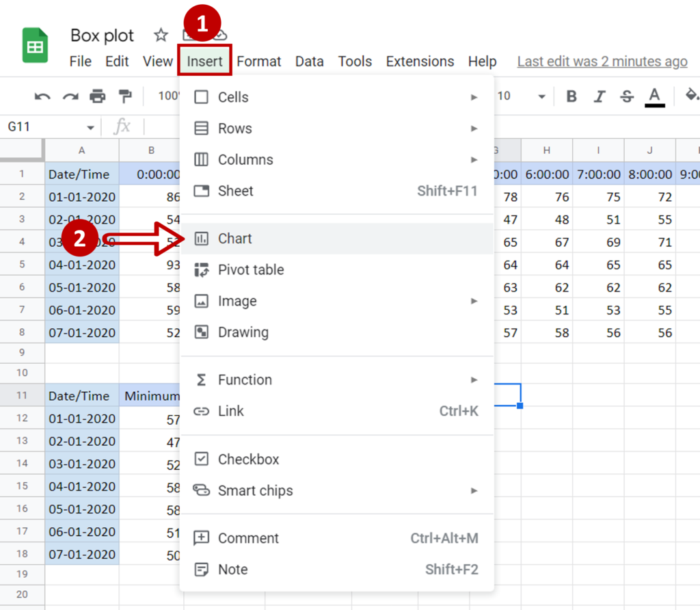Screen dimensions: 700x610
Task: Click the Google Sheets home icon
Action: [x=33, y=45]
